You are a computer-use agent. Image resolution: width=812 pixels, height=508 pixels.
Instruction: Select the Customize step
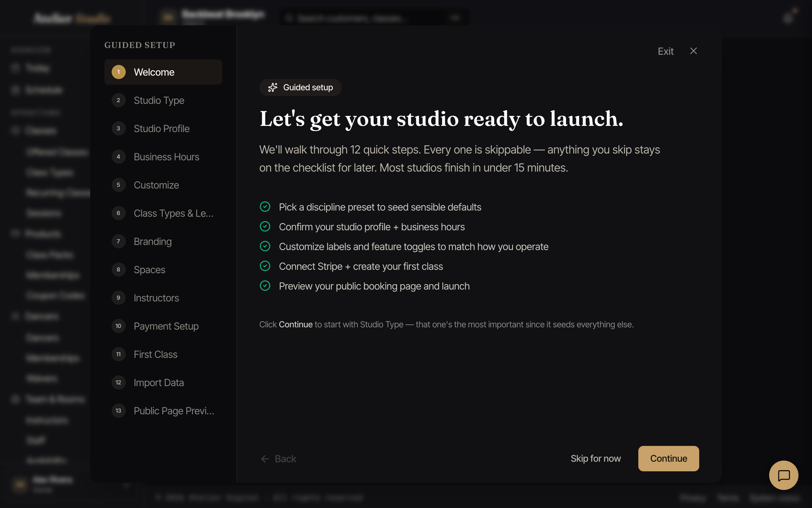click(163, 185)
